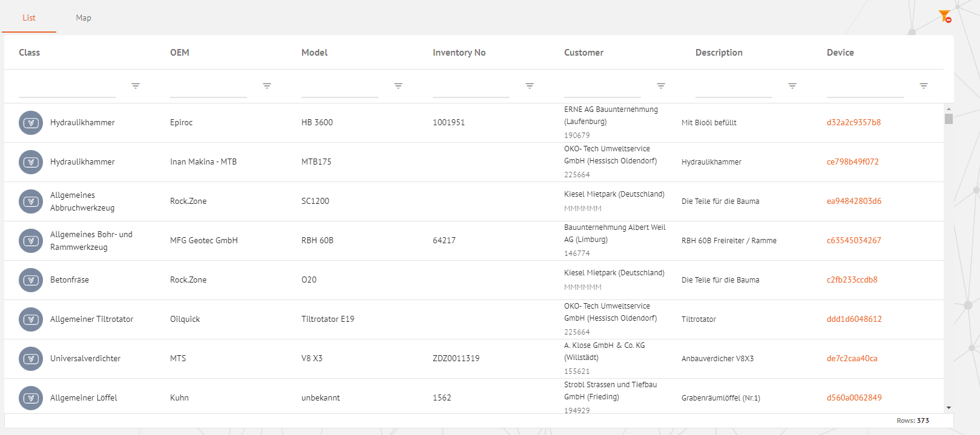Sort by the Class column header
This screenshot has width=980, height=435.
(29, 53)
